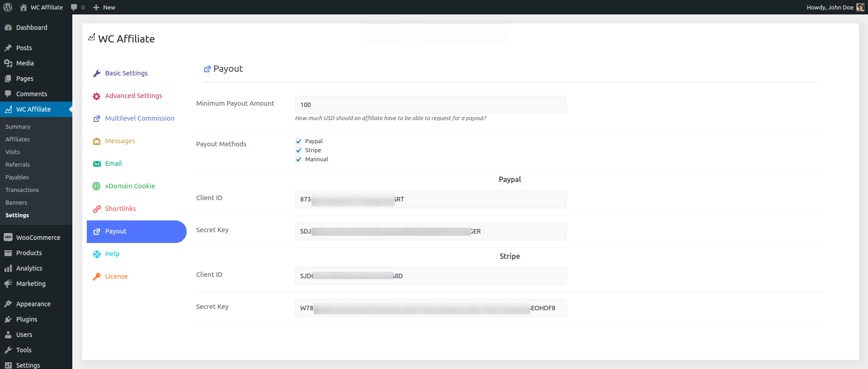
Task: Click the Paypal Secret Key field
Action: pyautogui.click(x=430, y=231)
